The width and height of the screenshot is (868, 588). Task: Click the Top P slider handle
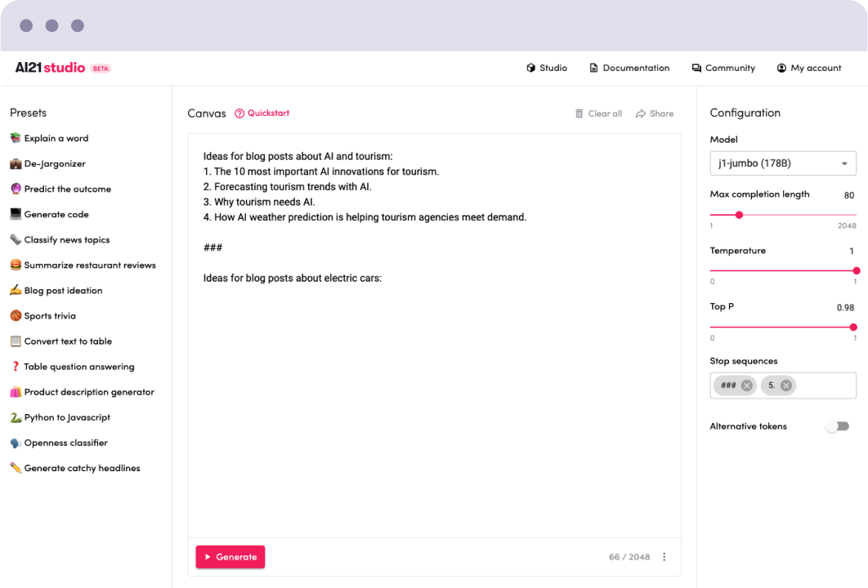[x=853, y=327]
